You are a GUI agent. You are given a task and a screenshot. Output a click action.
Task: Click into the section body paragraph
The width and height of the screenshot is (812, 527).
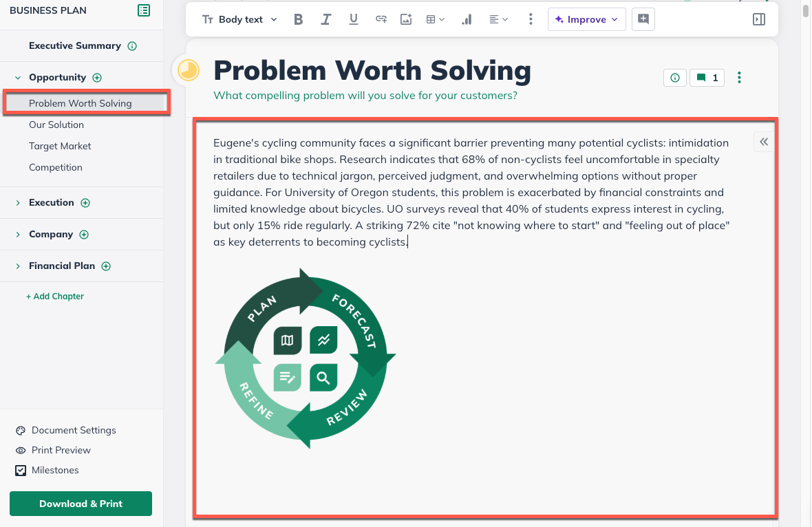[x=471, y=192]
